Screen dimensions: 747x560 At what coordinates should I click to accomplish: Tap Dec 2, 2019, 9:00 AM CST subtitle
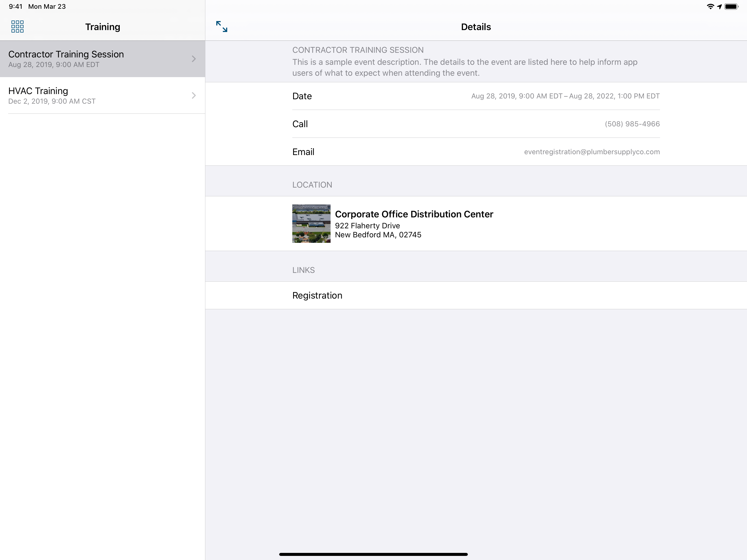click(x=52, y=101)
